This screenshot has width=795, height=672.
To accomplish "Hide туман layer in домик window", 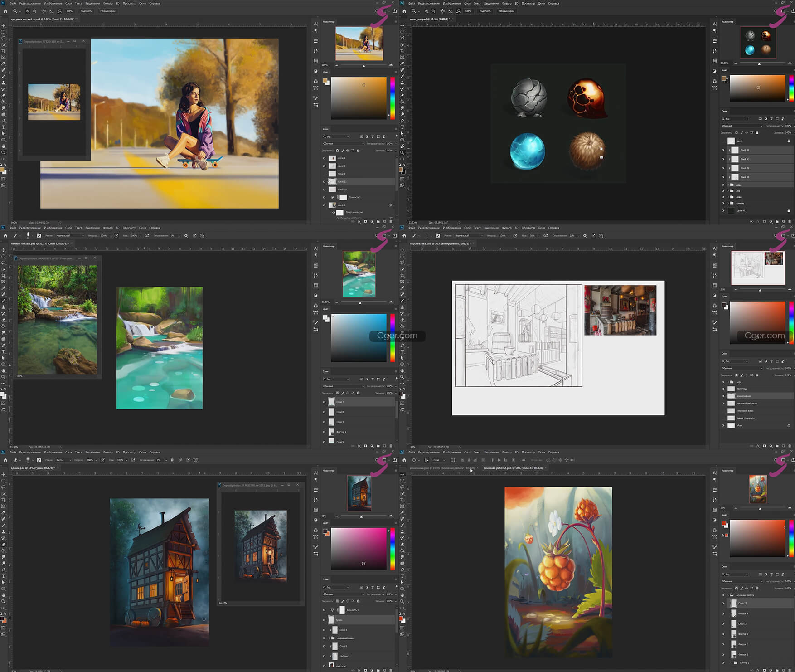I will tap(324, 620).
